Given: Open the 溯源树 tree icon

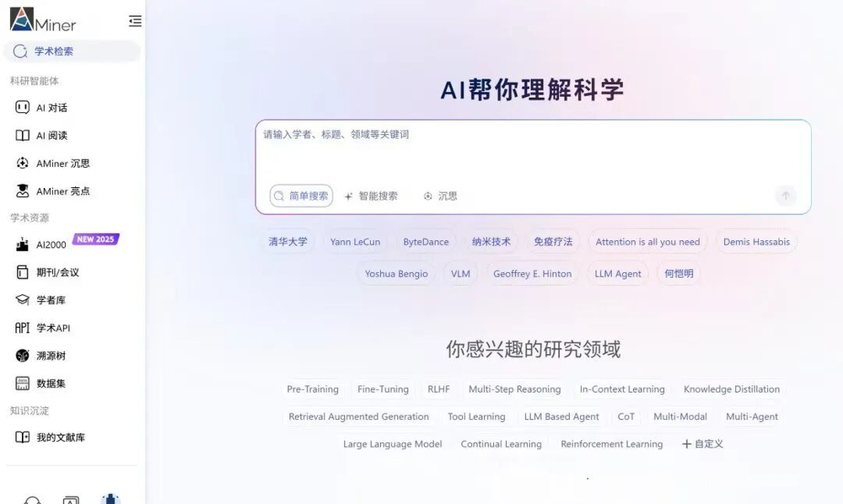Looking at the screenshot, I should click(x=23, y=356).
